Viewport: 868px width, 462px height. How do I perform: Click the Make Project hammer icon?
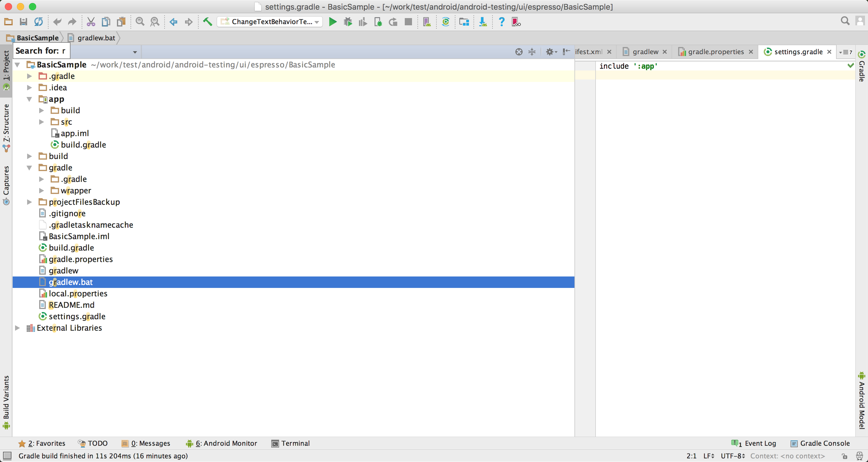point(208,22)
